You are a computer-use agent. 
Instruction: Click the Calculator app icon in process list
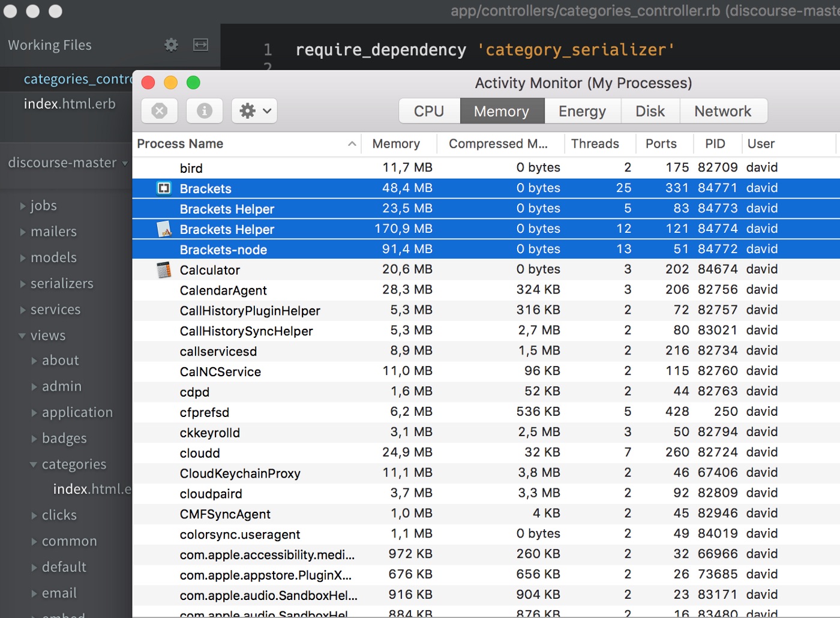click(x=164, y=270)
